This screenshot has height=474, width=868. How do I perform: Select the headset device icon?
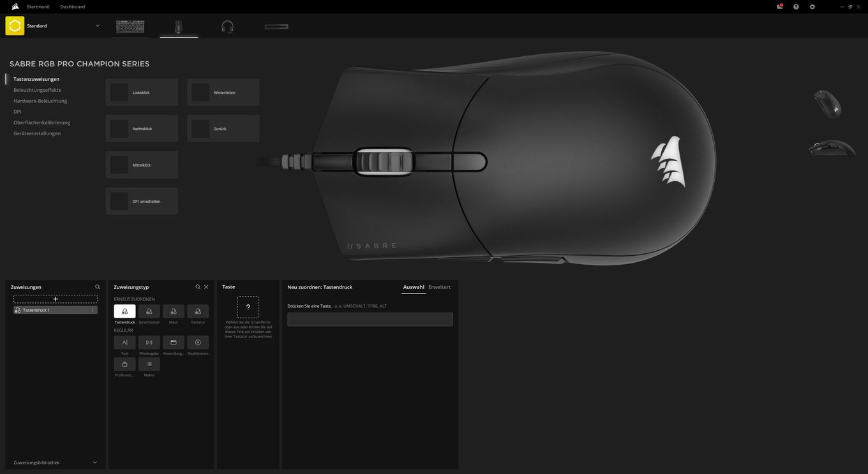pyautogui.click(x=227, y=27)
